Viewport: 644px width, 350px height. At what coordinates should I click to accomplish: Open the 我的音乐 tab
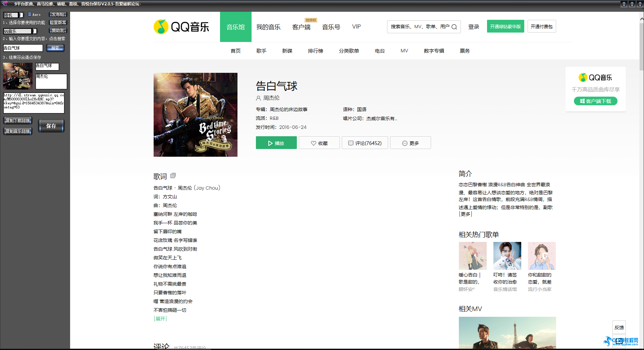pos(268,27)
